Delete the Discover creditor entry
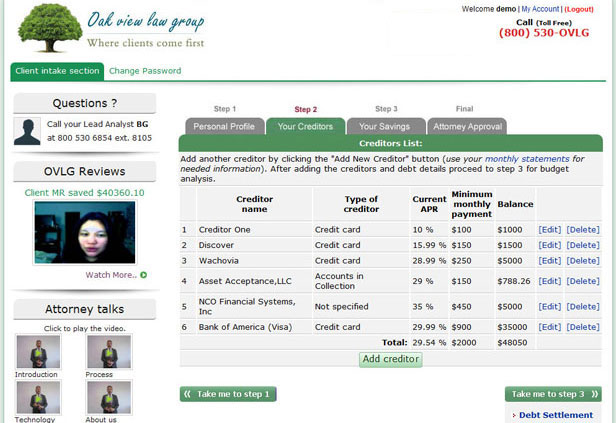This screenshot has height=423, width=616. point(583,245)
